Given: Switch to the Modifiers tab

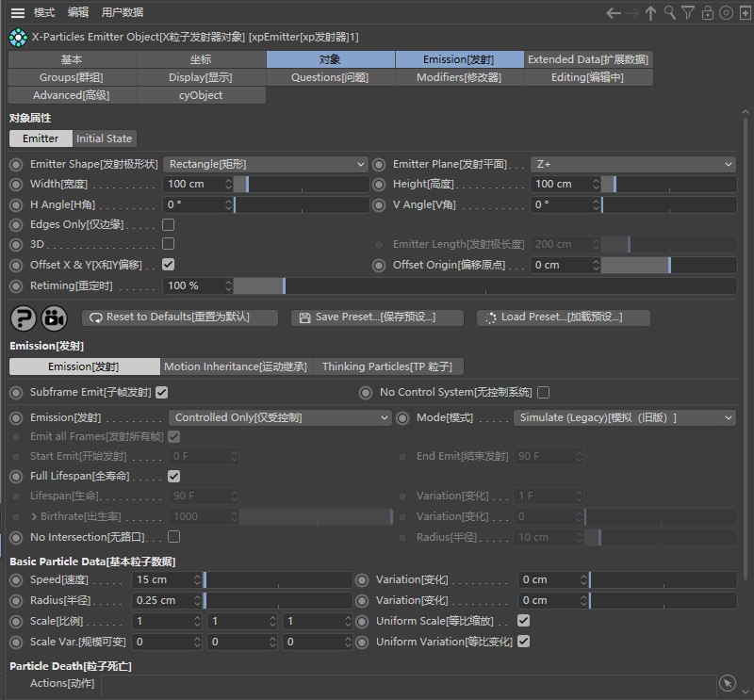Looking at the screenshot, I should (x=459, y=77).
